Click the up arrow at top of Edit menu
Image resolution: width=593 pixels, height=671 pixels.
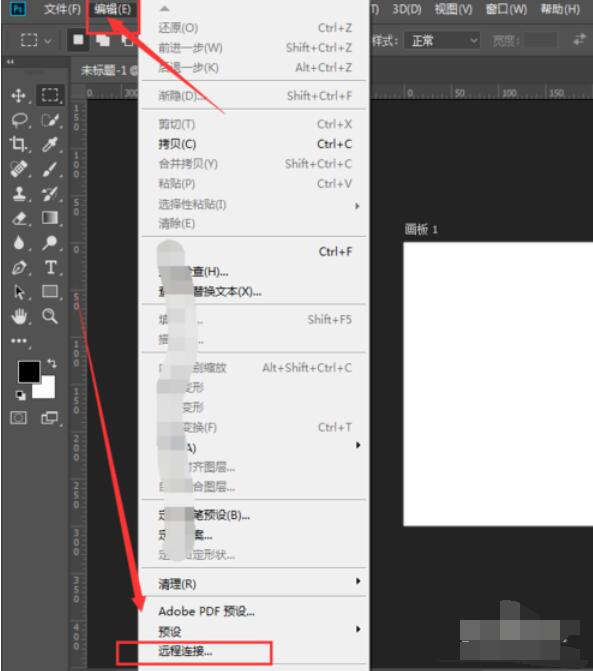165,9
